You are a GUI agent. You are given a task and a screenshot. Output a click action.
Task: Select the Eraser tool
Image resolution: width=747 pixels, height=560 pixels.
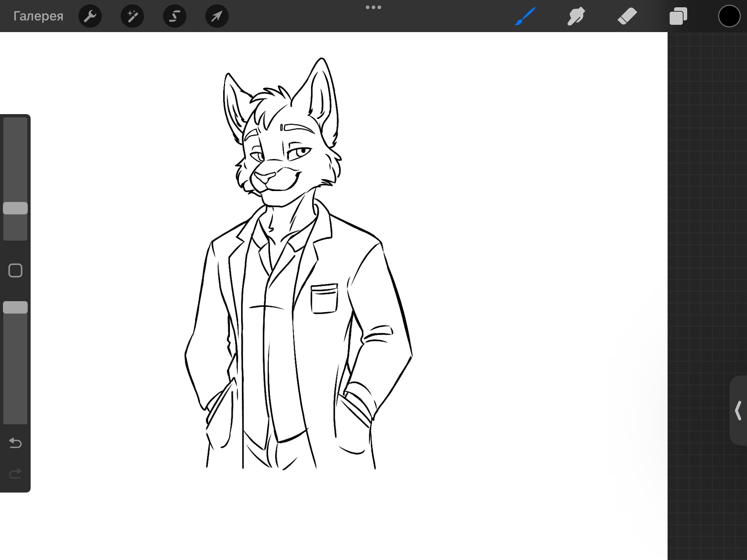coord(627,16)
